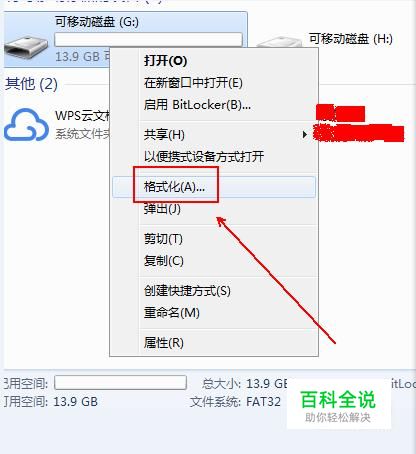Select 格式化(A)... to format the disk
Viewport: 416px width, 454px height.
click(214, 187)
